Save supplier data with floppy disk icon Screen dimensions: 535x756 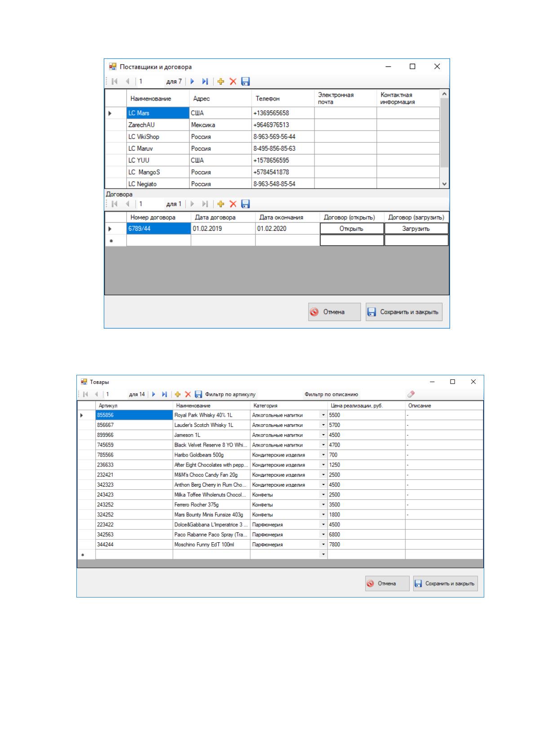tap(245, 82)
